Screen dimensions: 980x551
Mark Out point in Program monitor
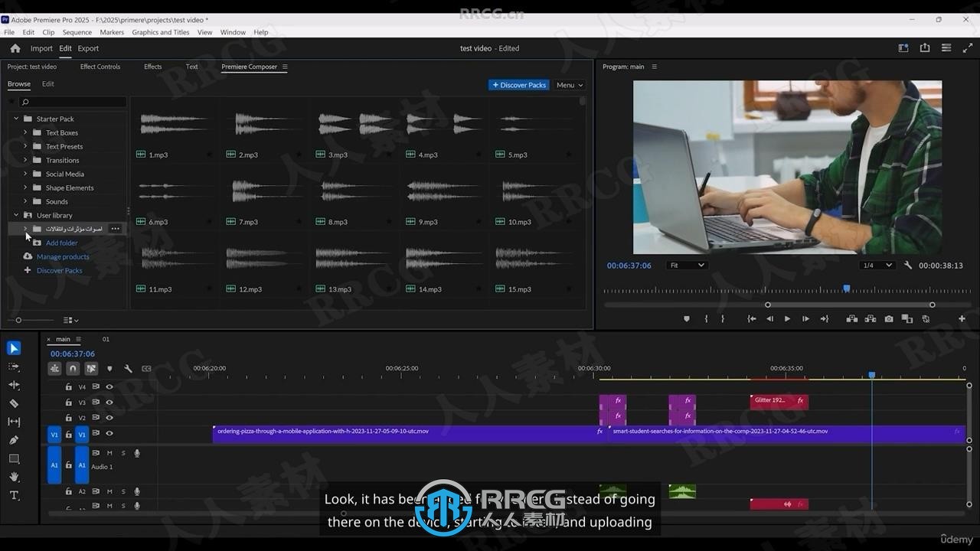723,319
